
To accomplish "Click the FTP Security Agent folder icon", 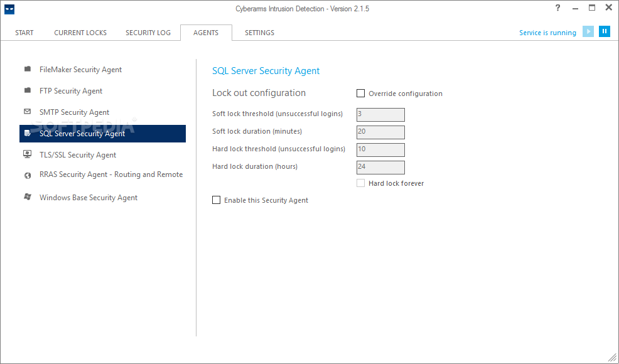I will pos(27,90).
